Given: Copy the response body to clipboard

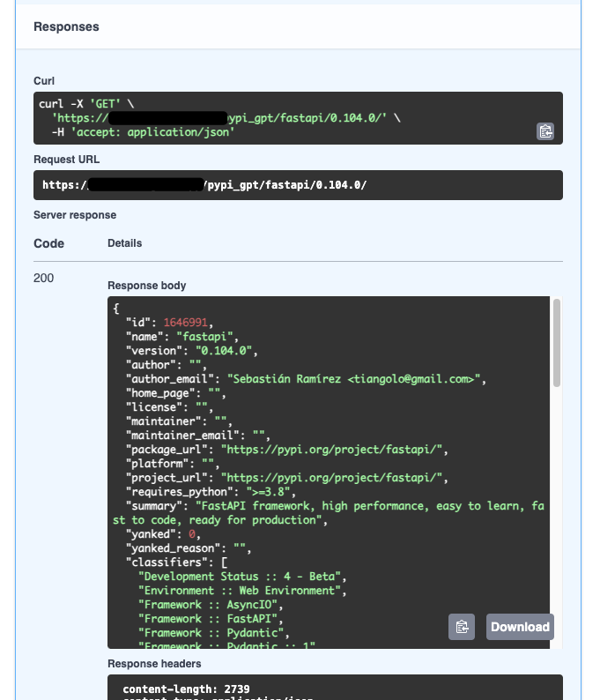Looking at the screenshot, I should coord(462,627).
